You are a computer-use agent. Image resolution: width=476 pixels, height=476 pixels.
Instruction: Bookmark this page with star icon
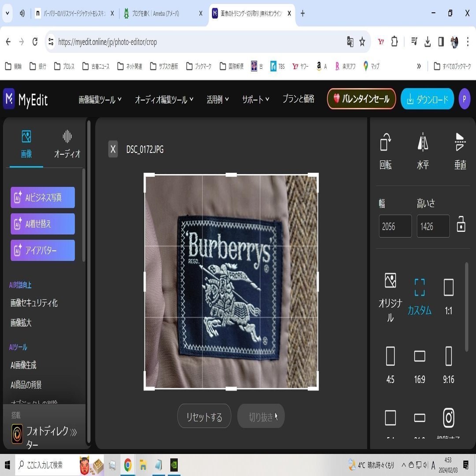point(362,41)
